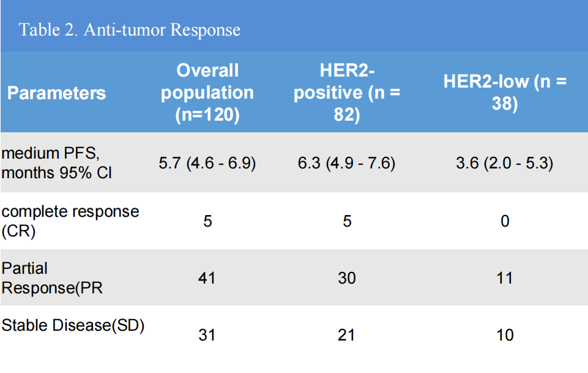Image resolution: width=588 pixels, height=373 pixels.
Task: Select the Partial Response value 30
Action: (347, 278)
